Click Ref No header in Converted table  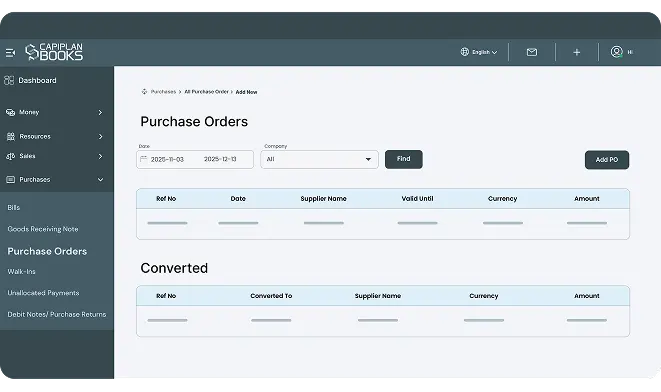click(166, 296)
